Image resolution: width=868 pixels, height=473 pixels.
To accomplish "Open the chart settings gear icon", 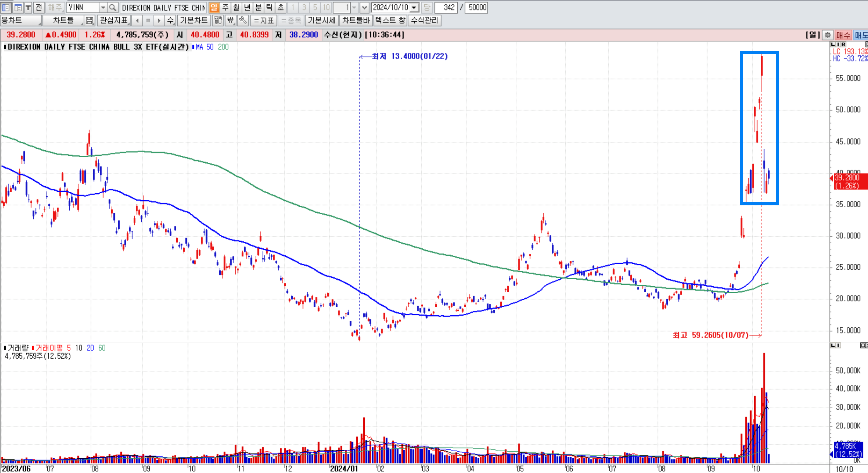I will click(827, 35).
